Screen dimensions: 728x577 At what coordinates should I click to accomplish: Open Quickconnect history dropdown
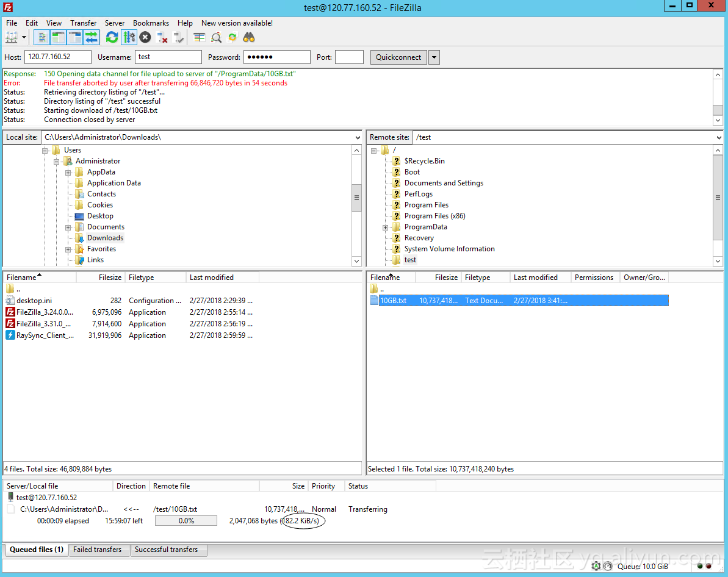pyautogui.click(x=434, y=57)
